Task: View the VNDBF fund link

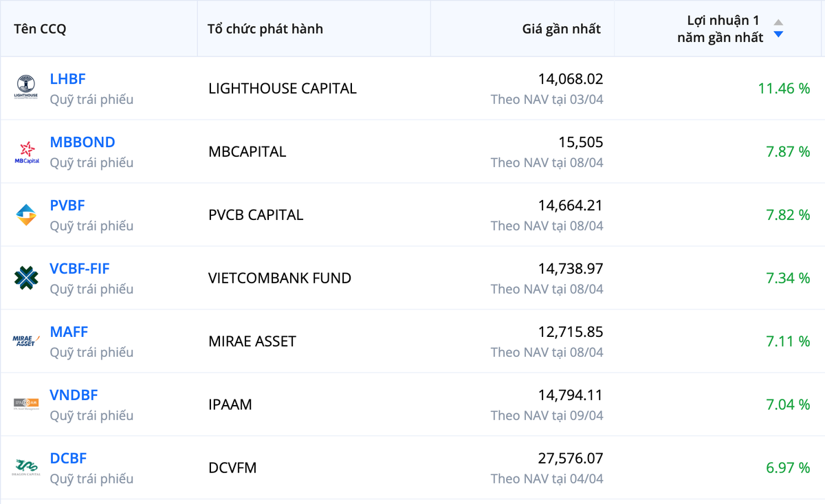Action: pyautogui.click(x=74, y=395)
